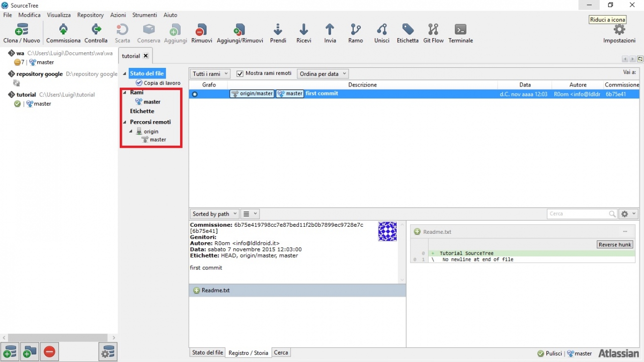Click the bookmarks panel horizontal scrollbar
The height and width of the screenshot is (362, 644).
point(58,338)
